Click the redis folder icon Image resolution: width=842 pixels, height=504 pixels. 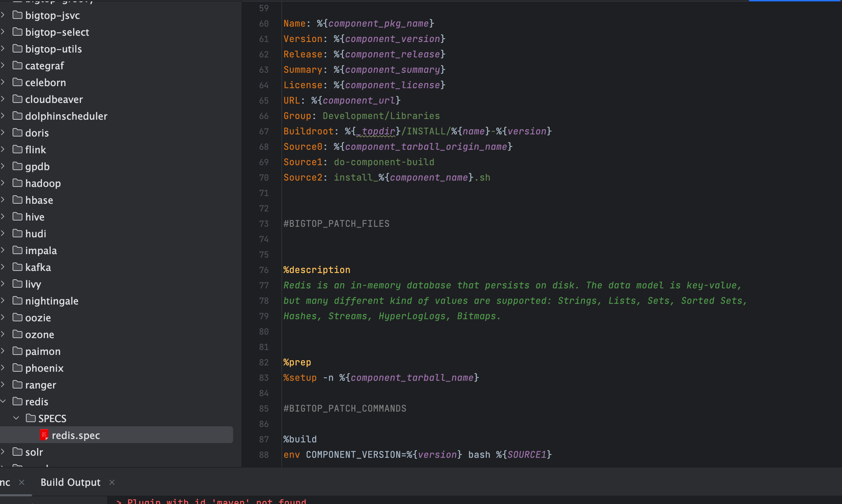click(17, 401)
